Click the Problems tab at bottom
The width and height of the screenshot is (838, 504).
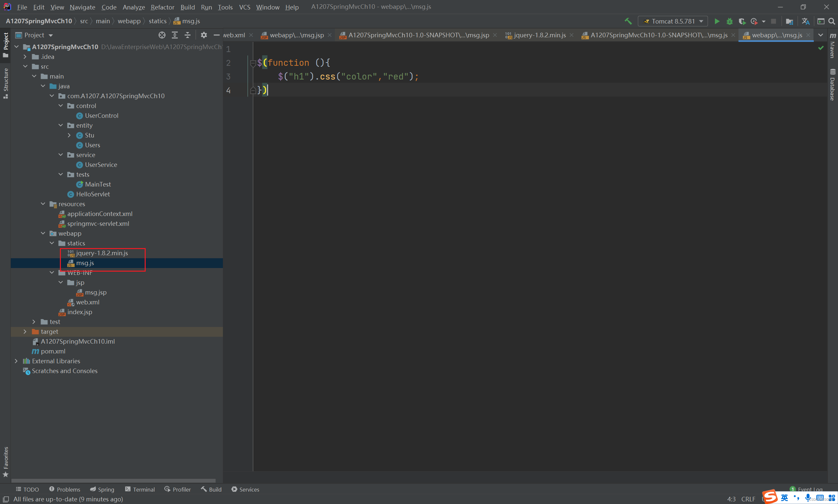(x=64, y=490)
